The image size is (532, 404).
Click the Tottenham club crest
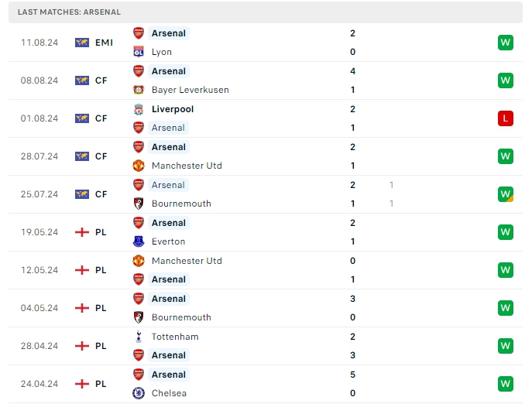coord(139,337)
